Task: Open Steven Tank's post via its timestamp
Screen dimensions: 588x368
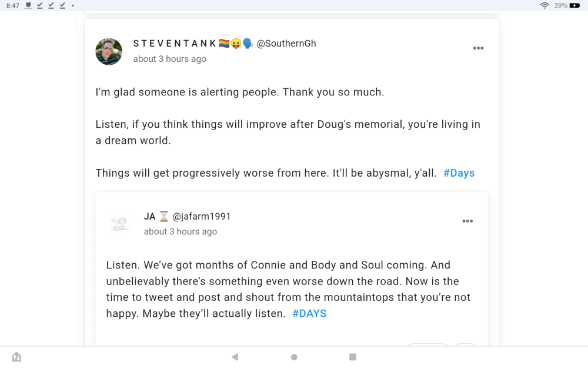Action: 169,58
